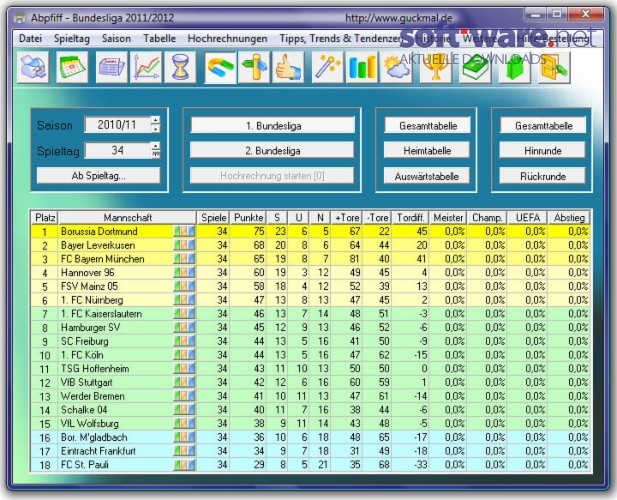Click the hourglass toolbar icon
This screenshot has width=617, height=500.
(180, 67)
